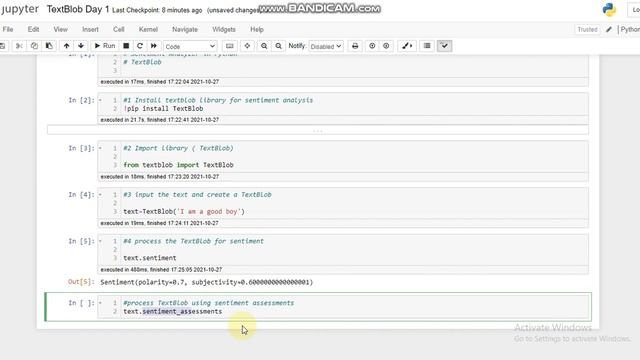The width and height of the screenshot is (640, 360).
Task: Open the Code cell type dropdown
Action: click(190, 47)
